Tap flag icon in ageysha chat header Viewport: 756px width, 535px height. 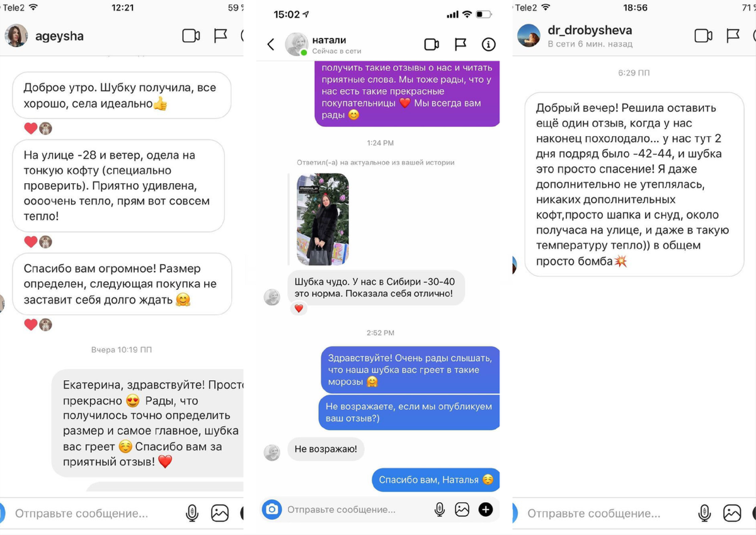click(220, 36)
